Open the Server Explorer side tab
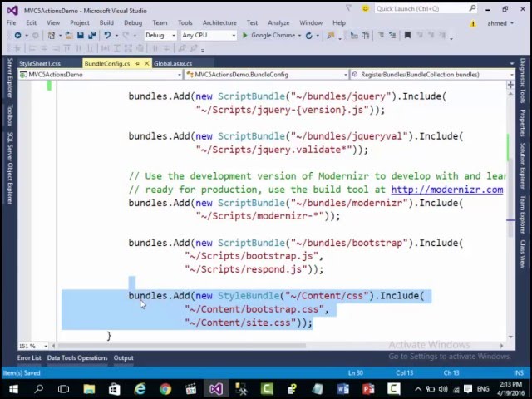The image size is (532, 399). coord(10,78)
